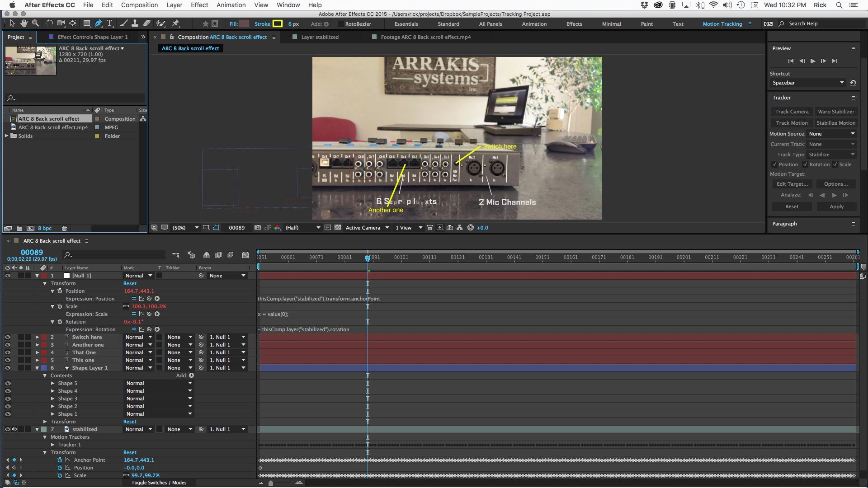The height and width of the screenshot is (488, 868).
Task: Open the Spotlight search in menu bar
Action: pos(839,5)
